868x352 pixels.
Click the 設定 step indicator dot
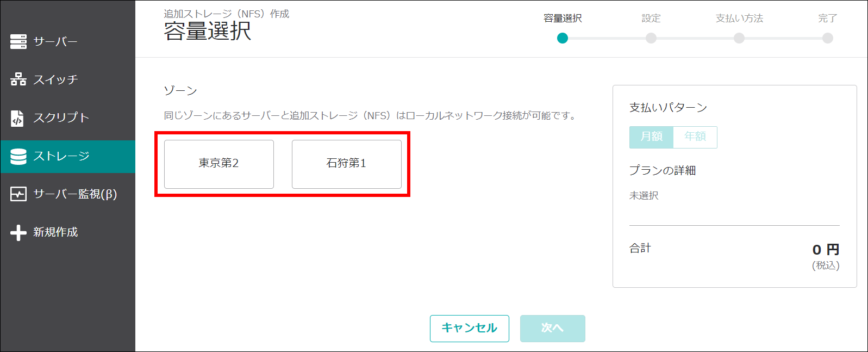(651, 38)
